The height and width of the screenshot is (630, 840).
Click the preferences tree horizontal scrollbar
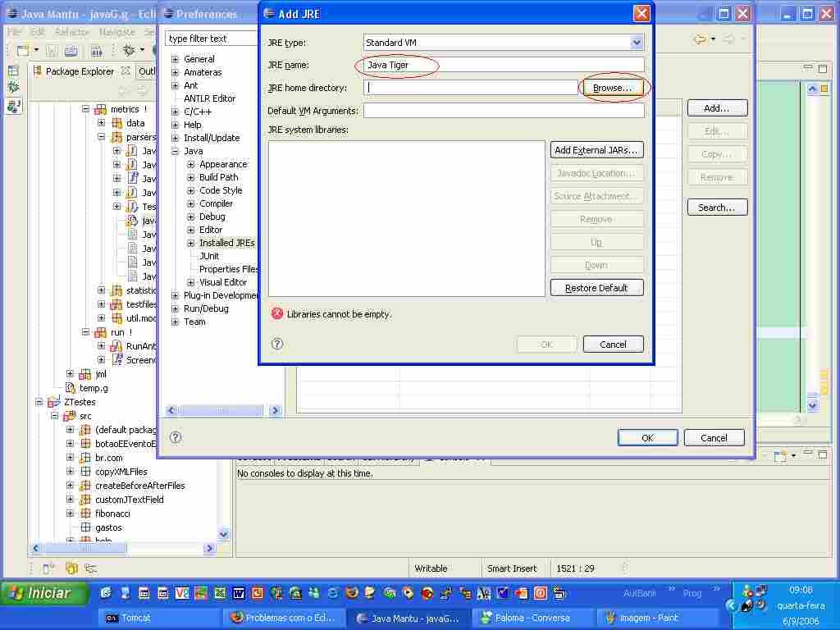coord(213,410)
